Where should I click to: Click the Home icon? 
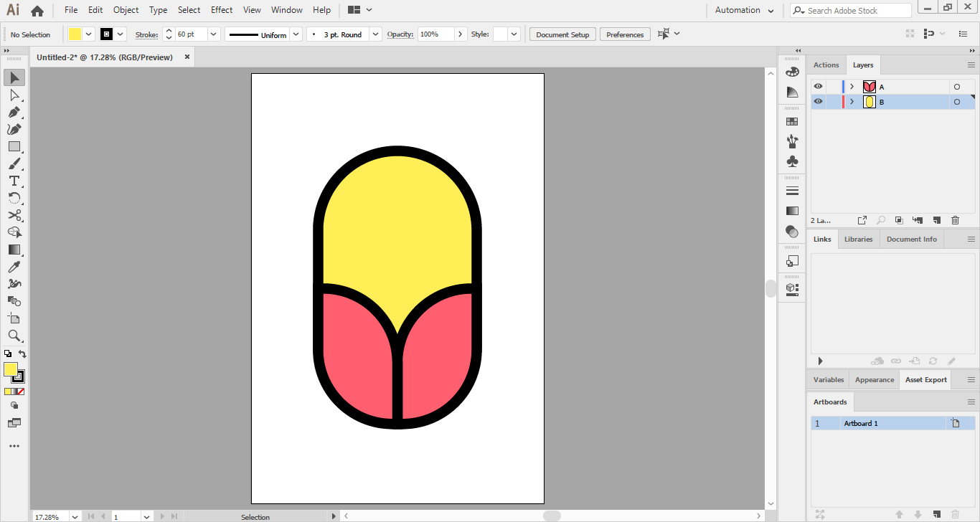pos(37,11)
